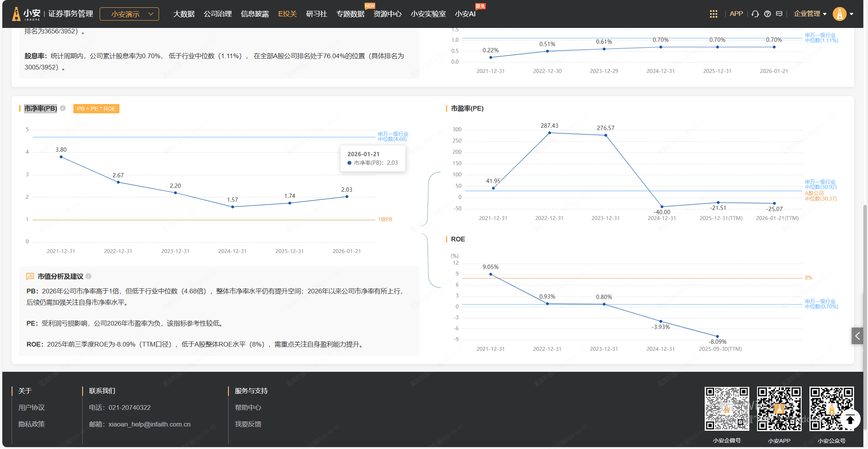Image resolution: width=868 pixels, height=449 pixels.
Task: Click the 帮助中心 footer link
Action: 248,407
